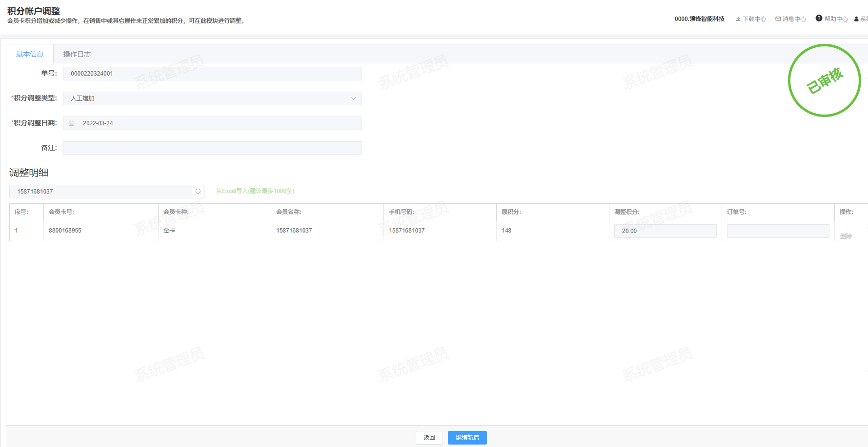Click the member search box containing 15871681037
868x447 pixels.
click(101, 192)
